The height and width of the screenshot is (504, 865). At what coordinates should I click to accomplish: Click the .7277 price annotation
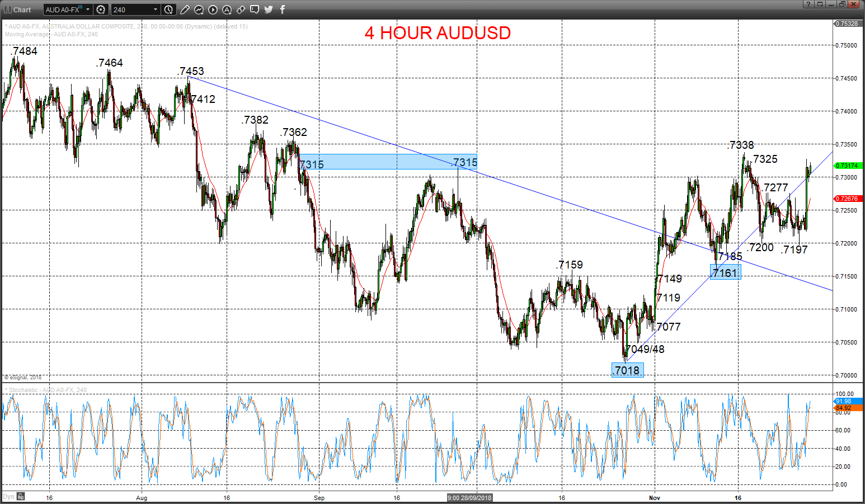(775, 187)
